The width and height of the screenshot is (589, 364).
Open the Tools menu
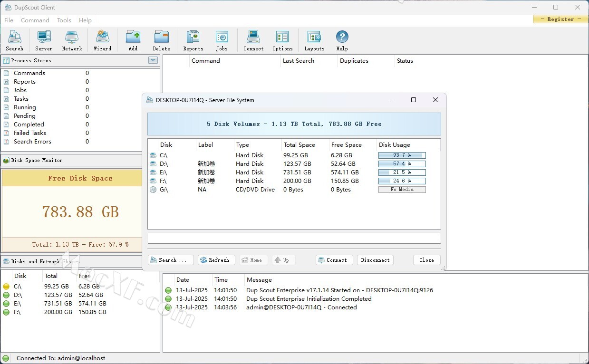64,20
